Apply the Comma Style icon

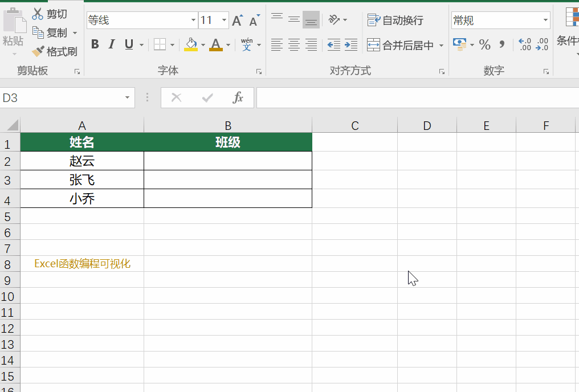[x=502, y=44]
